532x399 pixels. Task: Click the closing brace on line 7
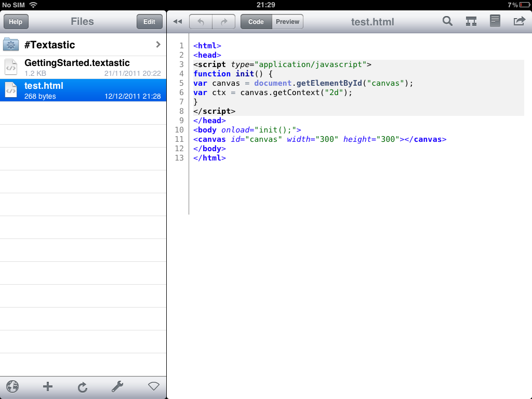tap(195, 102)
